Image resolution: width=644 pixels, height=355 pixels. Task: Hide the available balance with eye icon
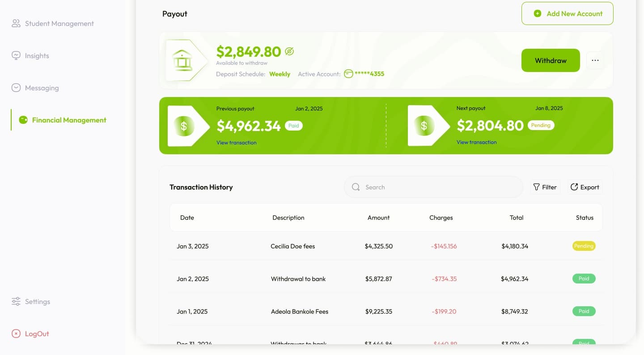[289, 52]
